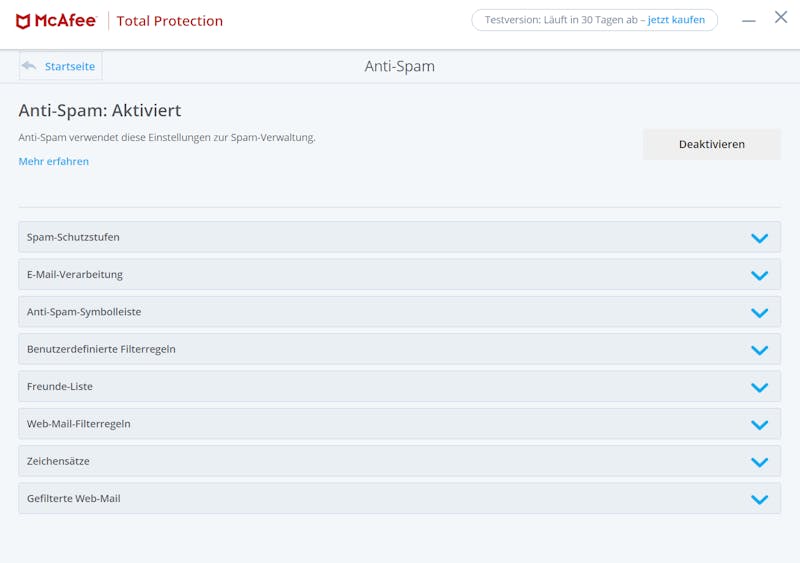This screenshot has height=563, width=800.
Task: Select the 'E-Mail-Verarbeitung' section label
Action: click(x=74, y=274)
